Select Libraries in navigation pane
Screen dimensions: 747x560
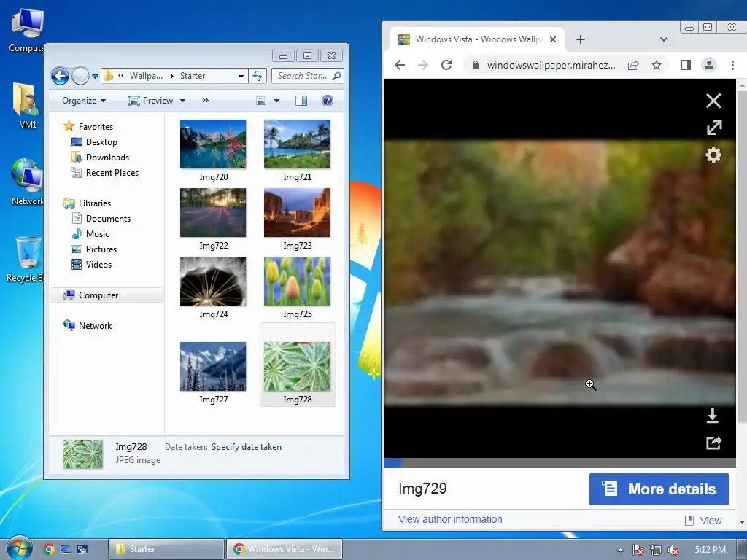(x=94, y=203)
